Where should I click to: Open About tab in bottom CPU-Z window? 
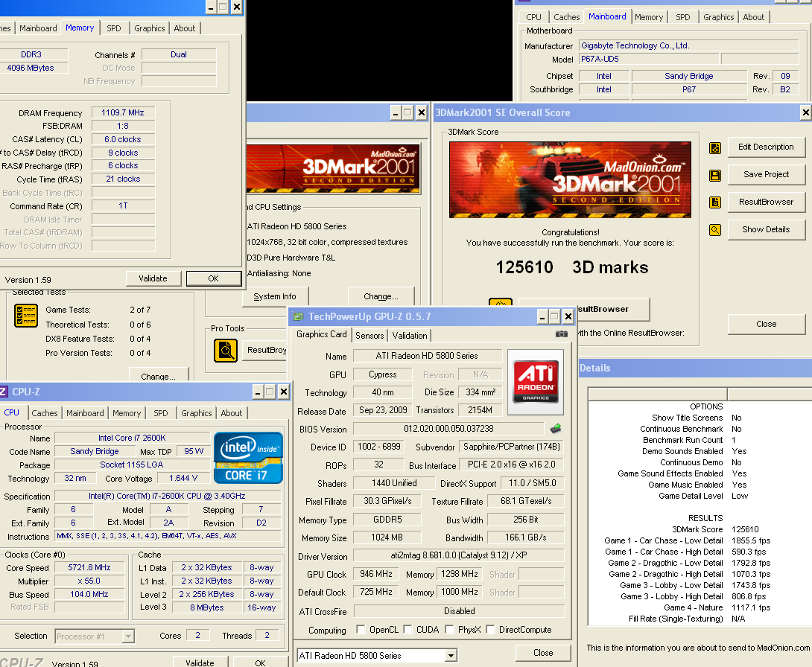[x=232, y=413]
